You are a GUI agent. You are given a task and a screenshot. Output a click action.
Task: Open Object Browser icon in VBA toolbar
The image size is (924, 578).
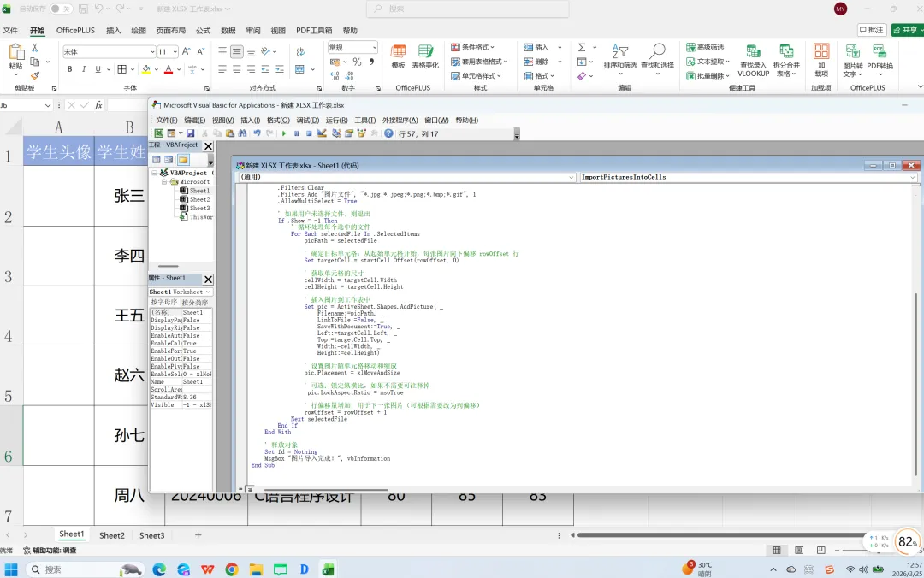coord(361,133)
